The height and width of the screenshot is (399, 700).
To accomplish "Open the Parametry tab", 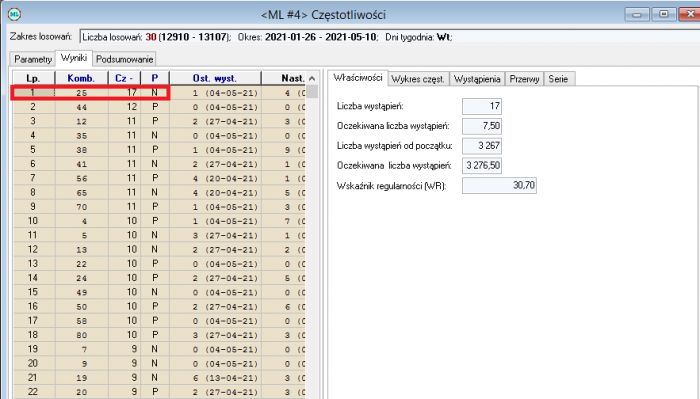I will coord(33,59).
